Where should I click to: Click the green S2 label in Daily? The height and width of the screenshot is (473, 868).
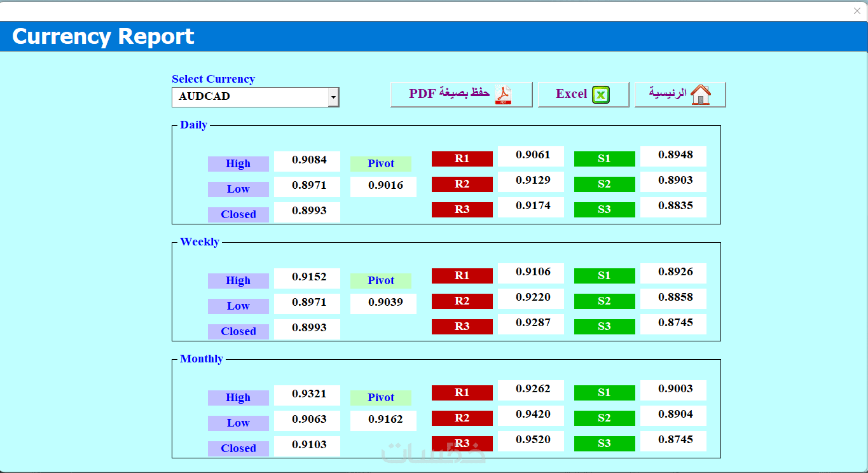coord(605,184)
